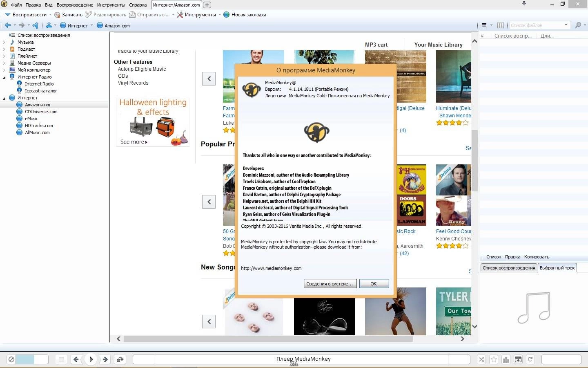Click the Home tree navigation icon
Viewport: 588px width, 368px height.
coord(49,25)
